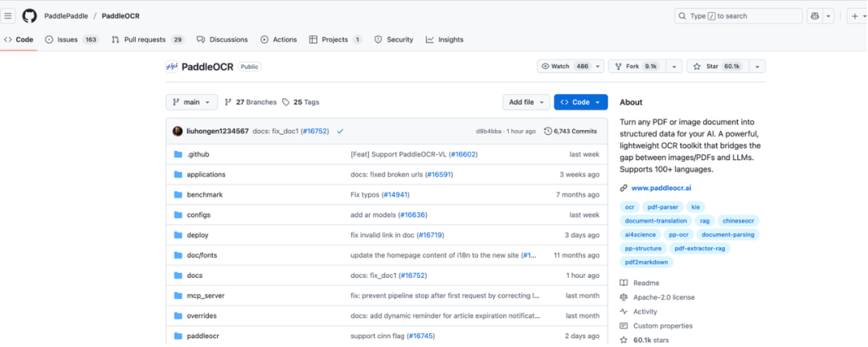Click the Star button

tap(718, 67)
